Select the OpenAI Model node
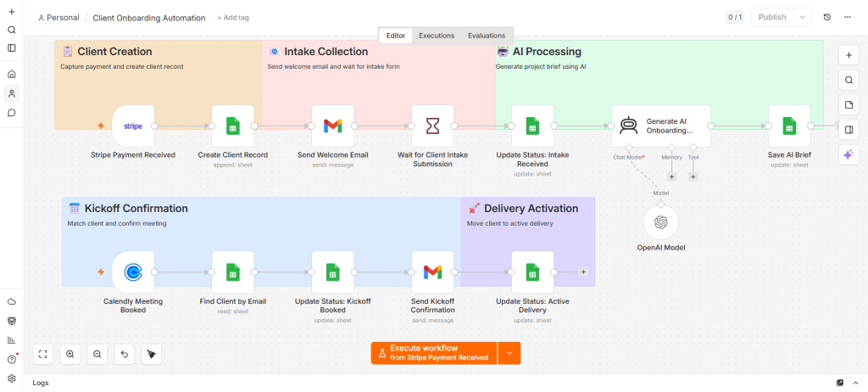The height and width of the screenshot is (392, 868). (x=661, y=222)
